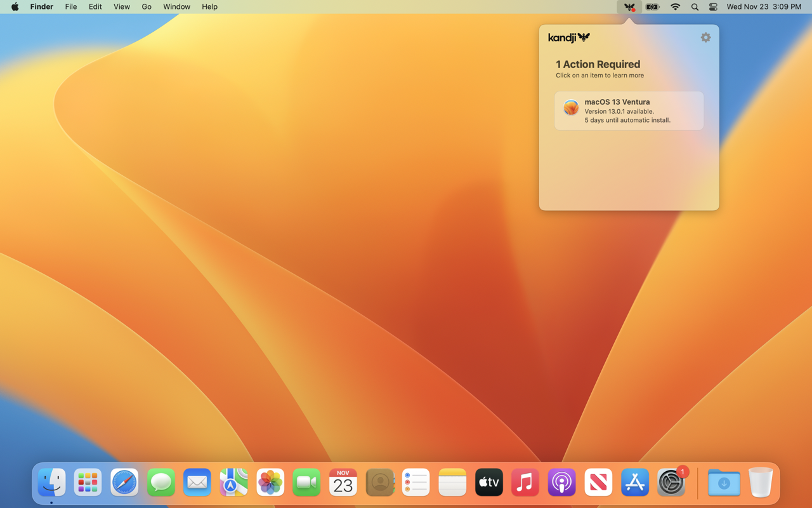This screenshot has height=508, width=812.
Task: Open the Kandji menu bar icon
Action: point(629,7)
